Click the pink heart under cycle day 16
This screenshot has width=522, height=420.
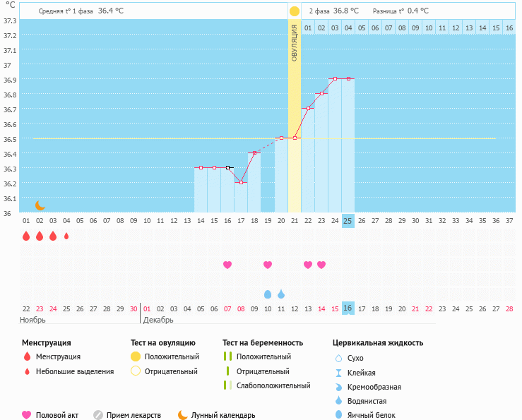tap(227, 265)
